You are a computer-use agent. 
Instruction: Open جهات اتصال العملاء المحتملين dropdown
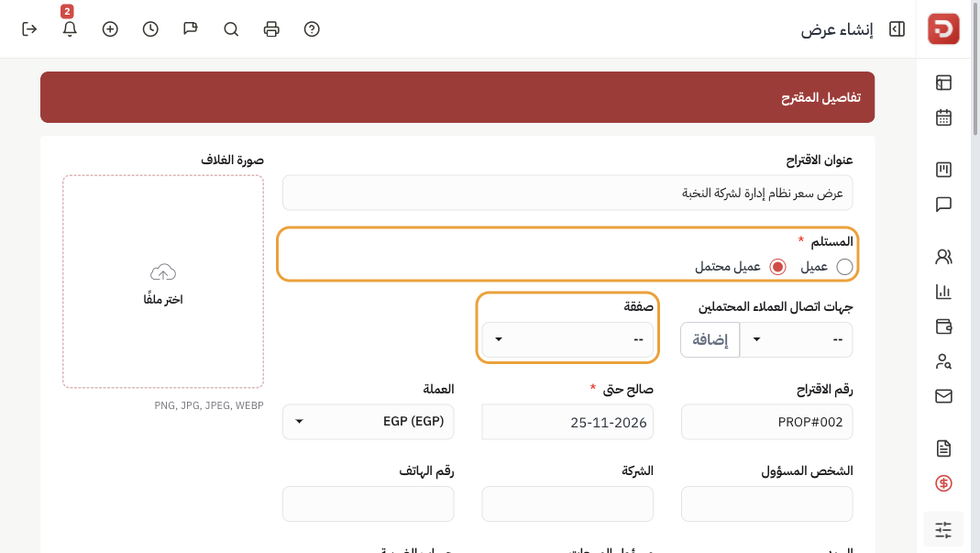click(x=797, y=339)
